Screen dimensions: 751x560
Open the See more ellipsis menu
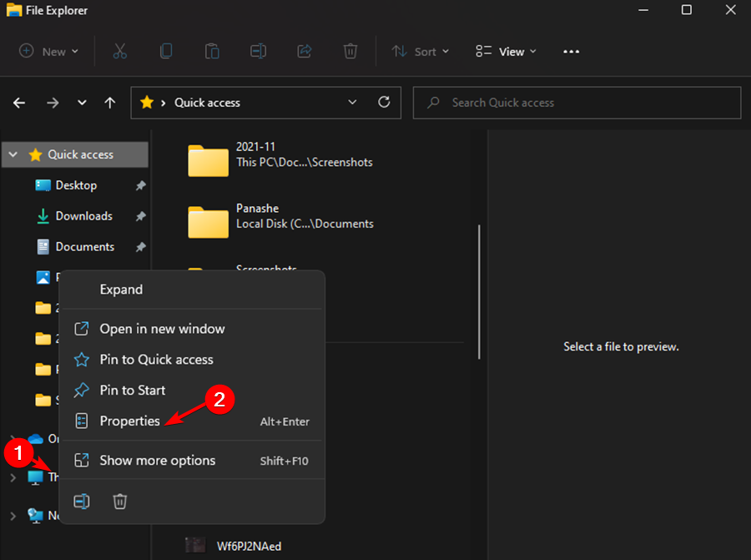click(x=571, y=51)
